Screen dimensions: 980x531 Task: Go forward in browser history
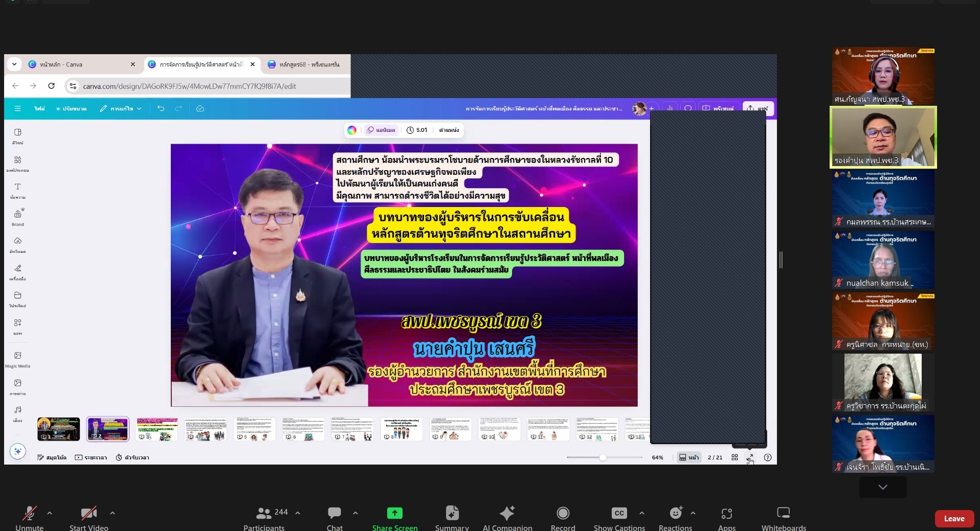(33, 86)
